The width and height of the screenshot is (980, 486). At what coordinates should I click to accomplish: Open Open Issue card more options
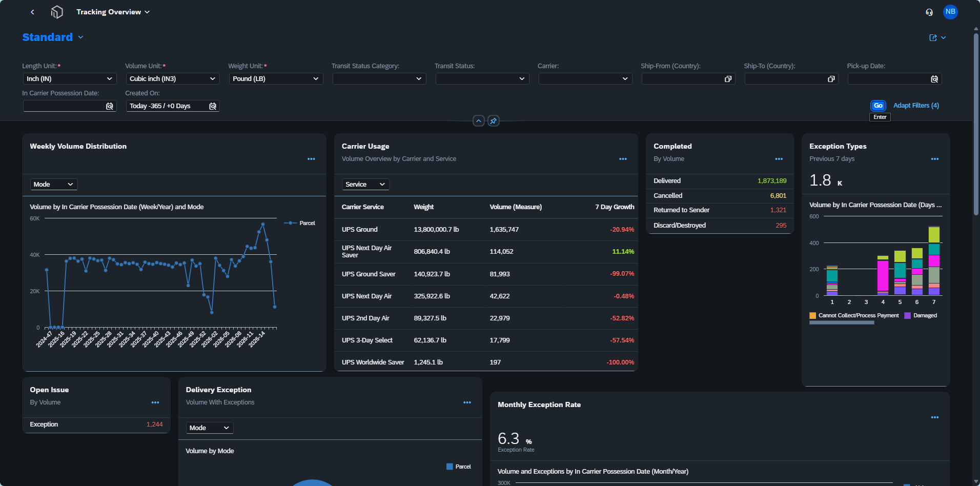point(155,402)
